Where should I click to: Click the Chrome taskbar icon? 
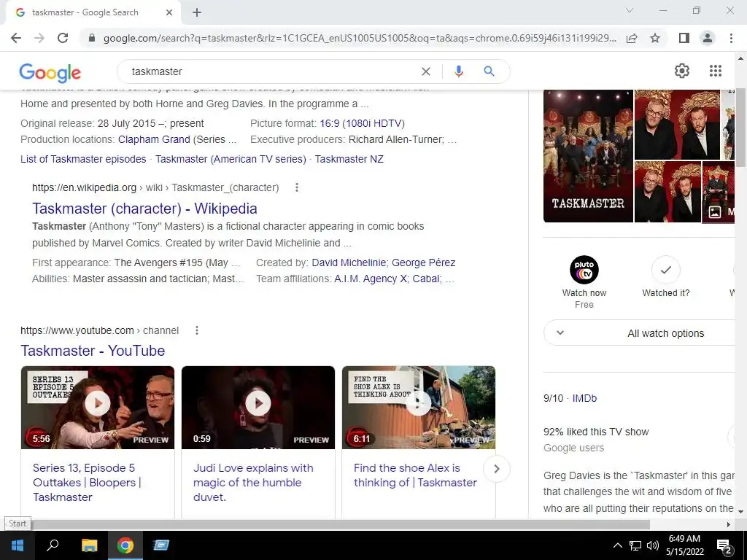tap(125, 545)
